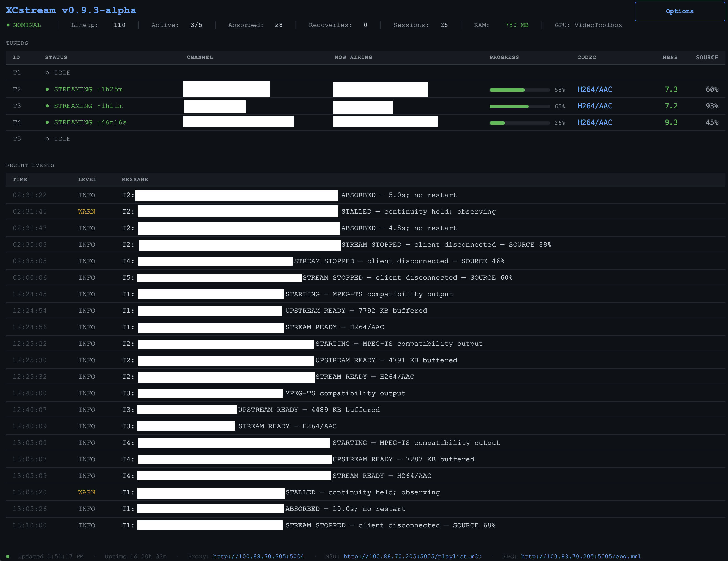Open the epg.xml EPG link
This screenshot has height=561, width=728.
tap(581, 556)
